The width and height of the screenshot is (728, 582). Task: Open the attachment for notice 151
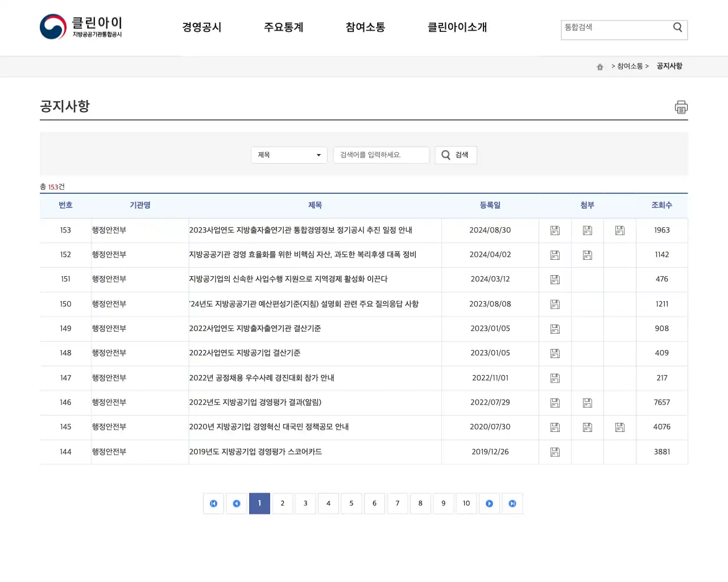555,280
